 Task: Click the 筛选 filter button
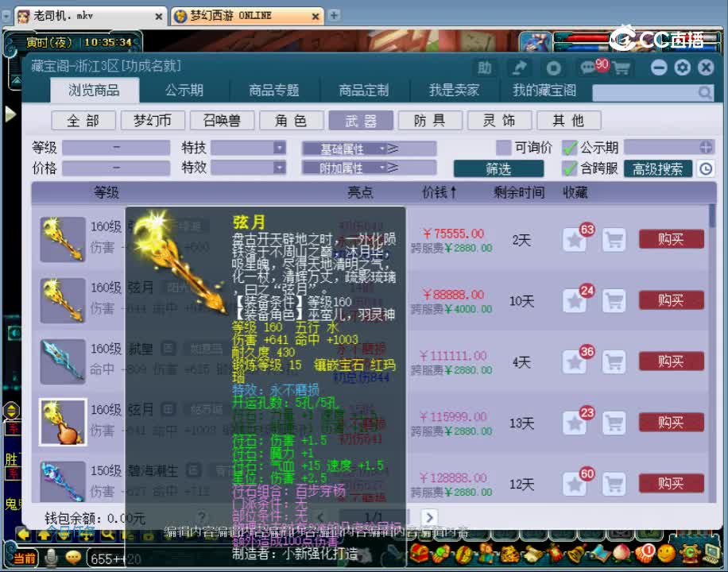[x=498, y=168]
